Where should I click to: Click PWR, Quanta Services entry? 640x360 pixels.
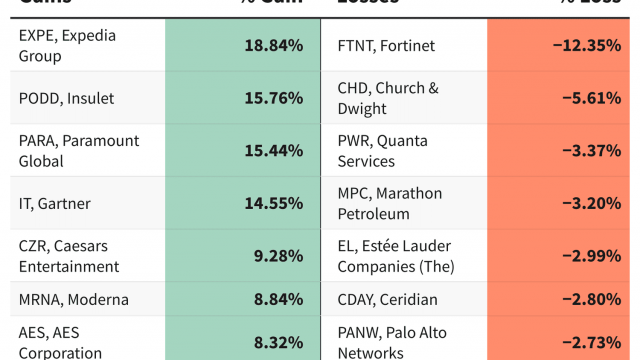[382, 151]
